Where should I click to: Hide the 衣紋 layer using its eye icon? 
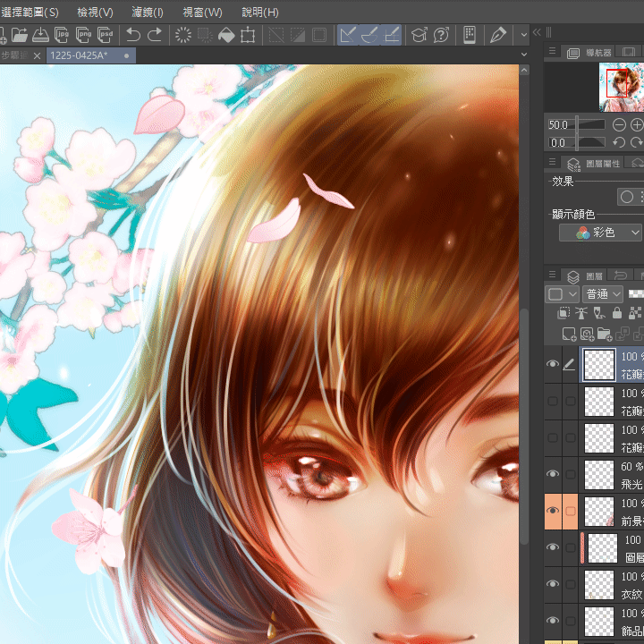tap(553, 583)
